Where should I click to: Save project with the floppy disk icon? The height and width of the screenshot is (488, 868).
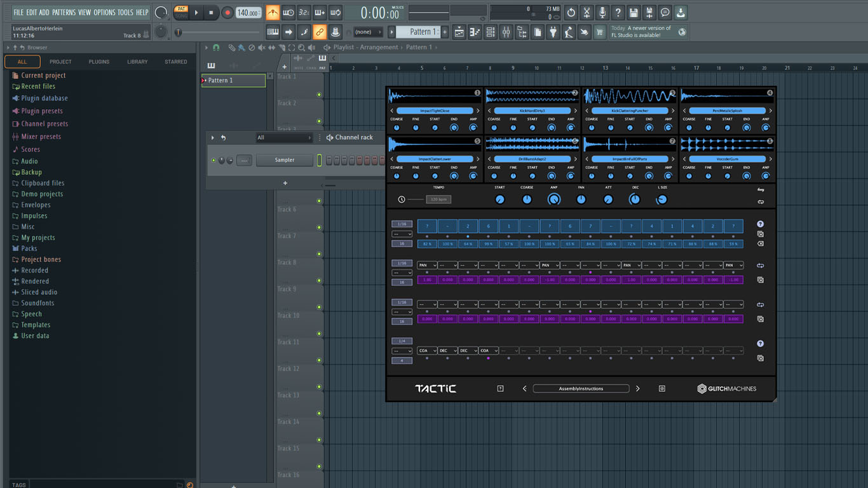click(634, 12)
